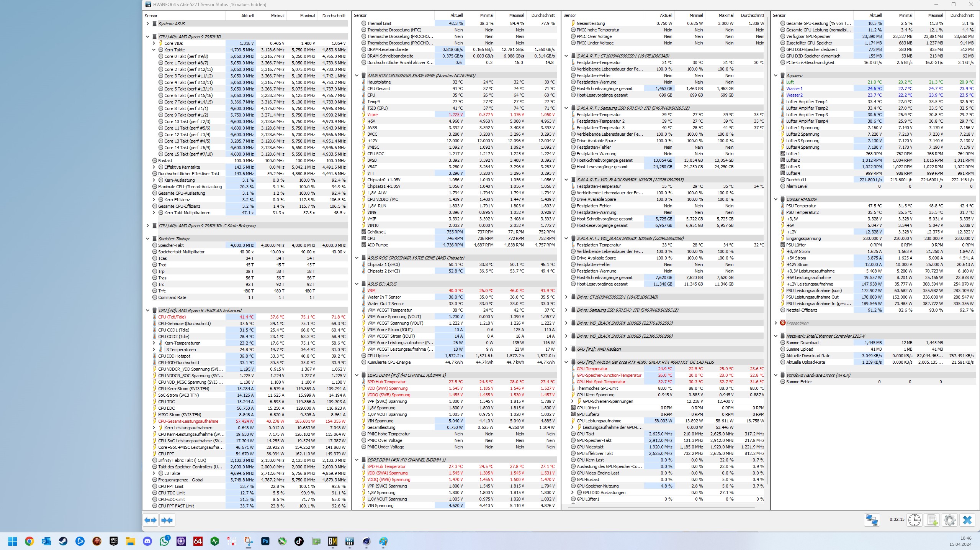980x550 pixels.
Task: Reset timer with the clock icon
Action: point(914,520)
